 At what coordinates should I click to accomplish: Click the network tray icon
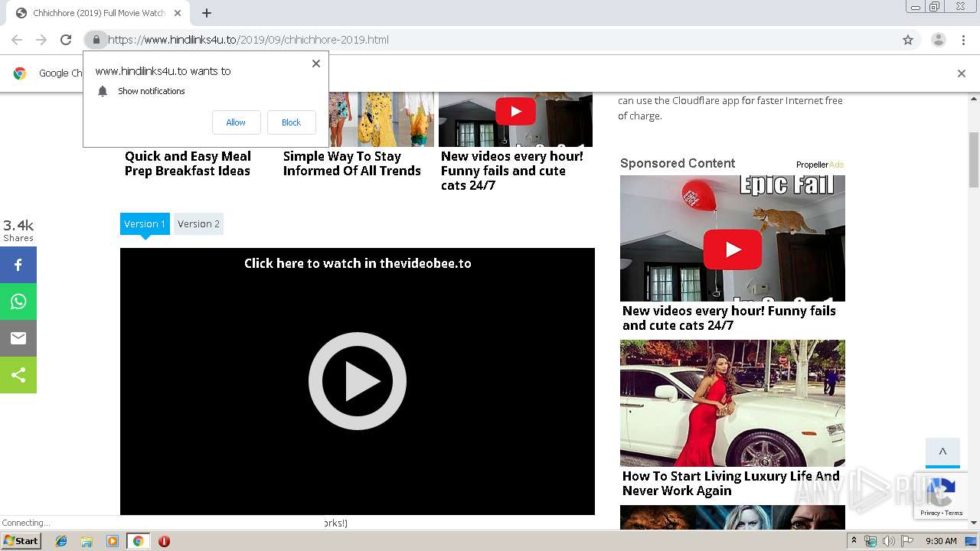(871, 541)
